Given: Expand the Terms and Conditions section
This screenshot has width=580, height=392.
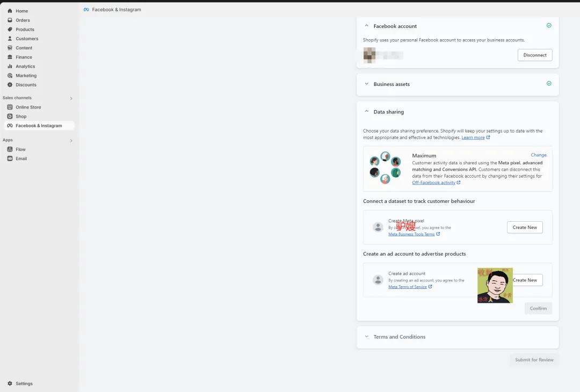Looking at the screenshot, I should click(x=367, y=337).
